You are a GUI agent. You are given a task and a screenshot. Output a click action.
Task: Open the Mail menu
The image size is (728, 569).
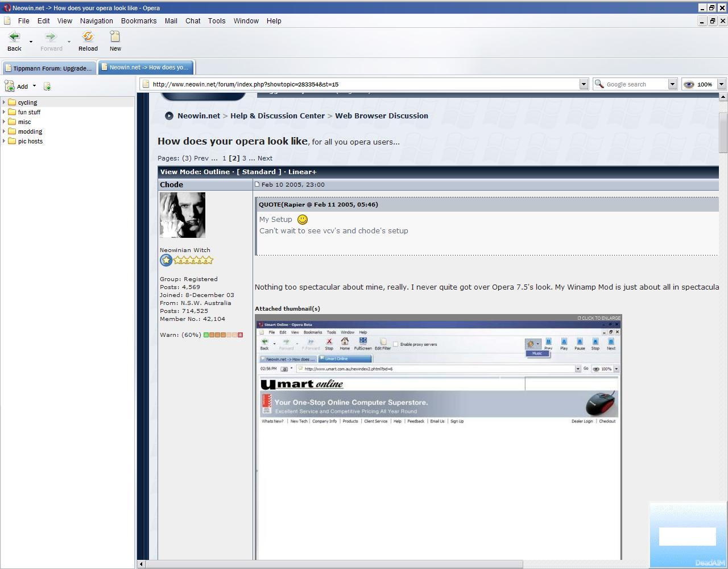[171, 21]
